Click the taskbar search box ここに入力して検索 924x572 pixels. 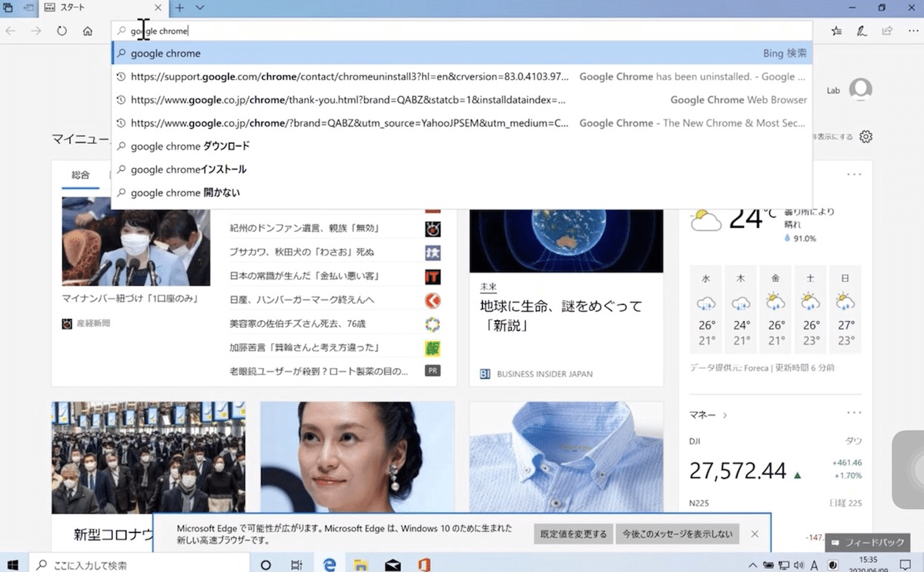[141, 564]
